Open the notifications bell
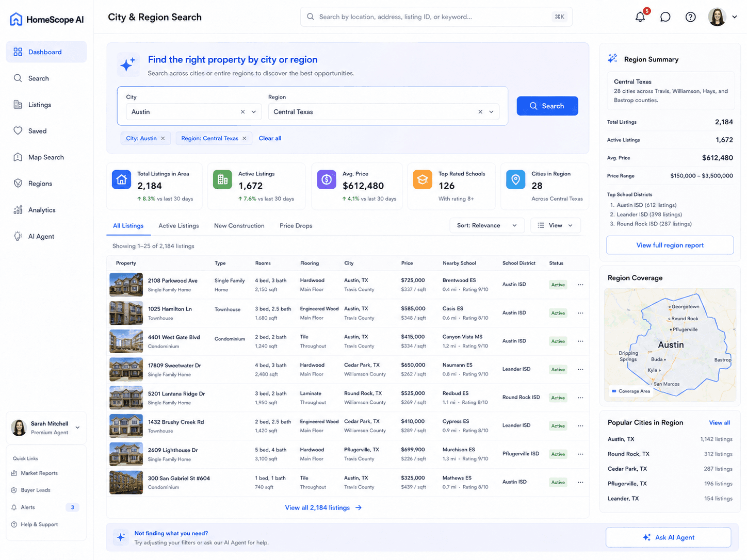This screenshot has height=560, width=747. (x=640, y=17)
